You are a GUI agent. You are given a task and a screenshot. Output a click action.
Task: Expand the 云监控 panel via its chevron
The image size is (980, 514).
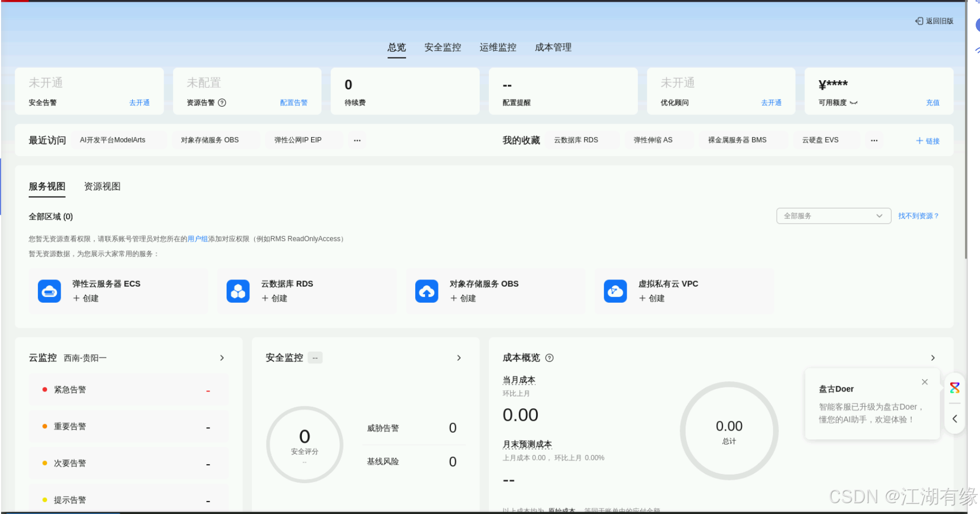pyautogui.click(x=222, y=357)
